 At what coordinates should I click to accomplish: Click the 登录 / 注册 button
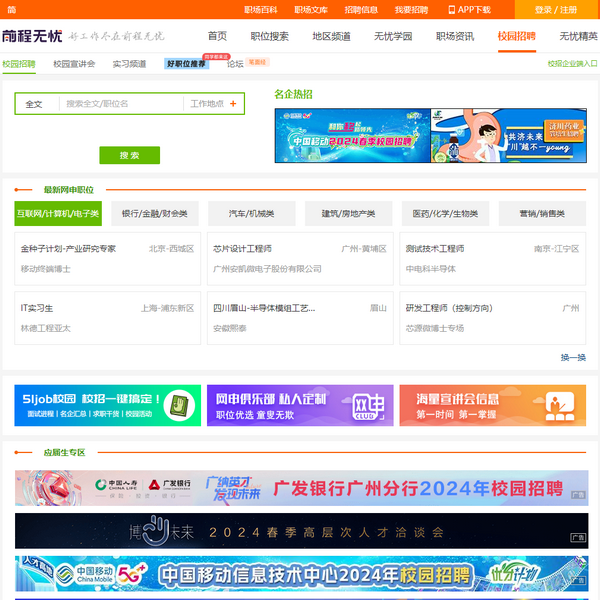pyautogui.click(x=555, y=10)
